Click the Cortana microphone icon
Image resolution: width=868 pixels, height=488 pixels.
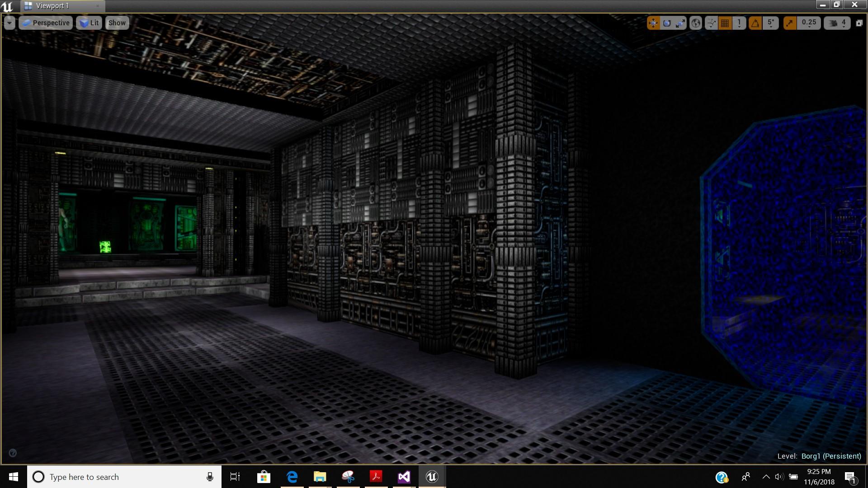click(210, 477)
